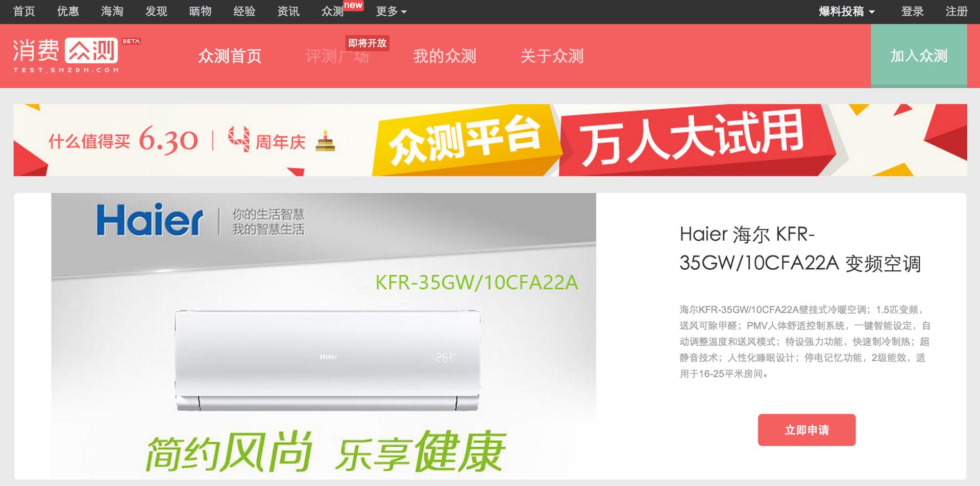
Task: Click the 消费众测 site logo
Action: (x=76, y=55)
